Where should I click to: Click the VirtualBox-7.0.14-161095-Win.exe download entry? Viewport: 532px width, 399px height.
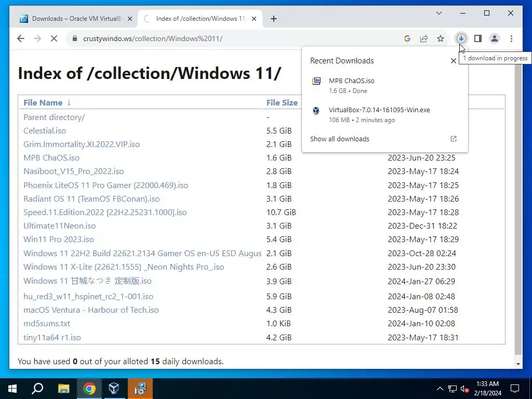coord(384,115)
